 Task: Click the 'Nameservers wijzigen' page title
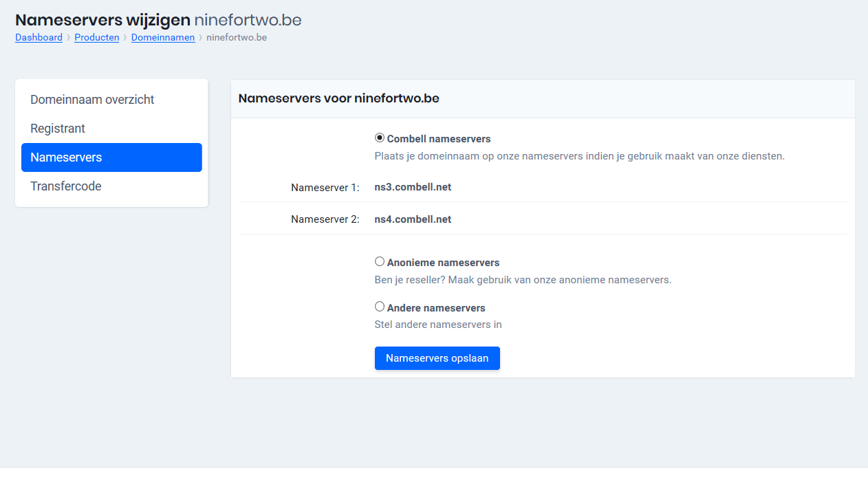[102, 20]
